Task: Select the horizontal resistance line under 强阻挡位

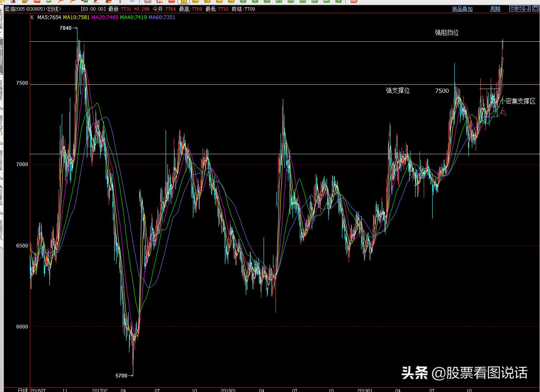Action: click(x=284, y=41)
